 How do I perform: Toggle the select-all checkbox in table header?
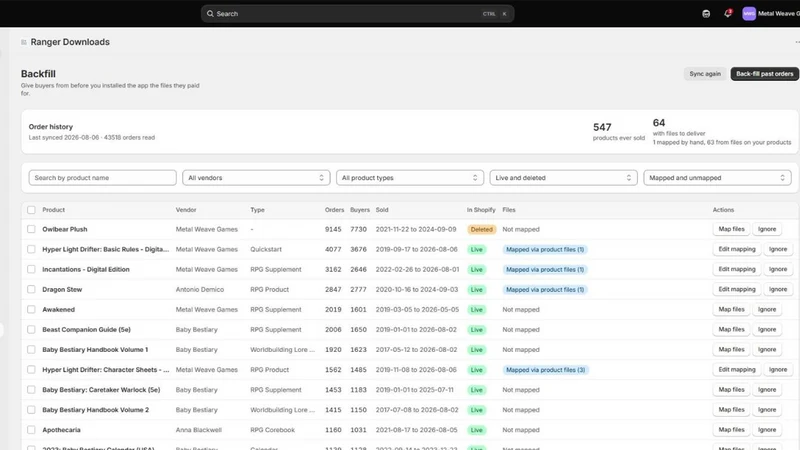[31, 210]
